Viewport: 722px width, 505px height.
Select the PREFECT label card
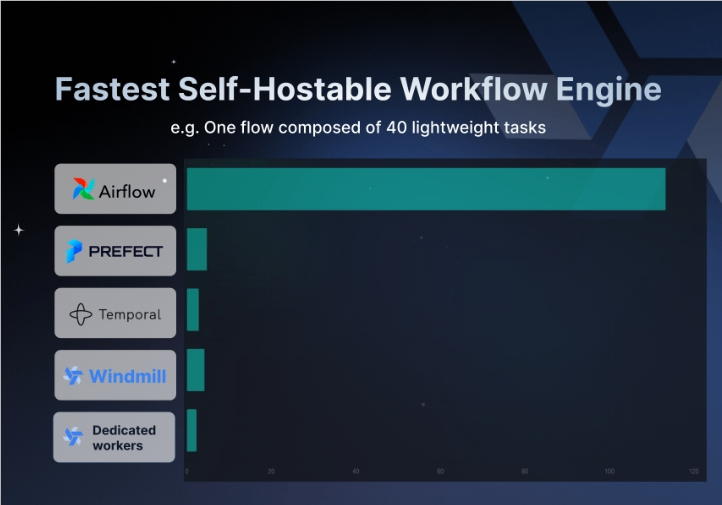115,251
